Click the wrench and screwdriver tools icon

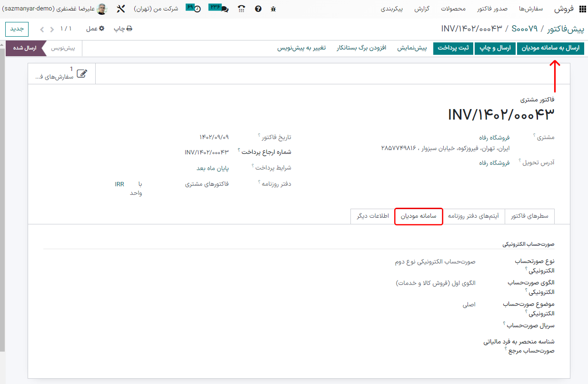click(x=121, y=9)
